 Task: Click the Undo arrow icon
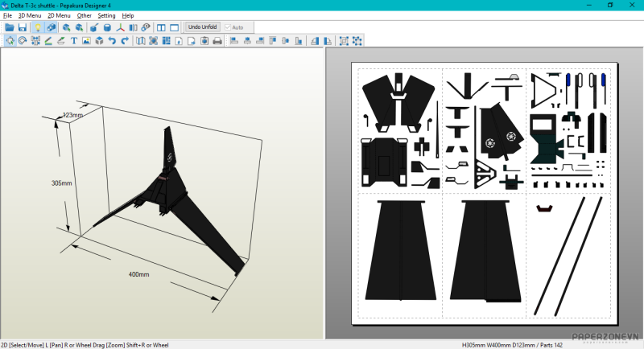coord(112,41)
